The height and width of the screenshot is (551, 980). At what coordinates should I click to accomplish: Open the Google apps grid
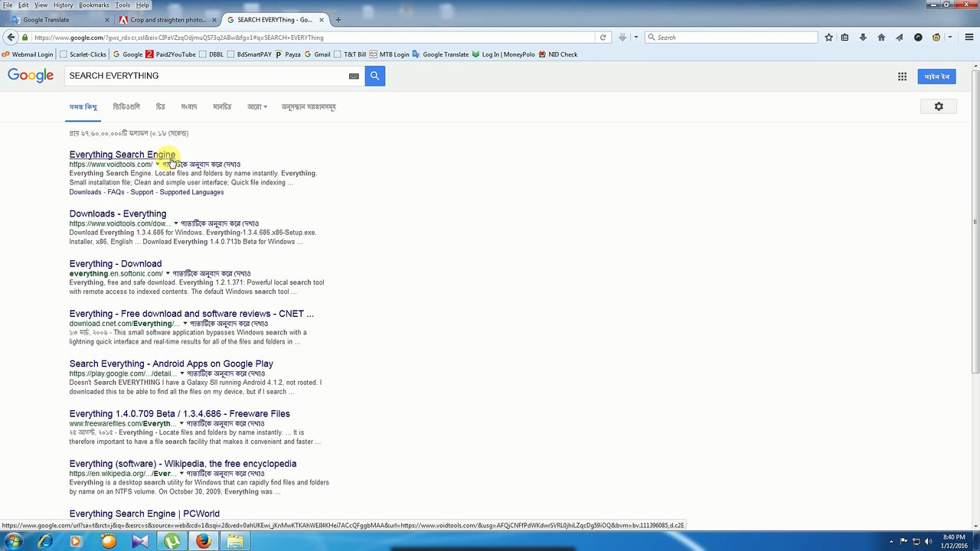coord(902,77)
